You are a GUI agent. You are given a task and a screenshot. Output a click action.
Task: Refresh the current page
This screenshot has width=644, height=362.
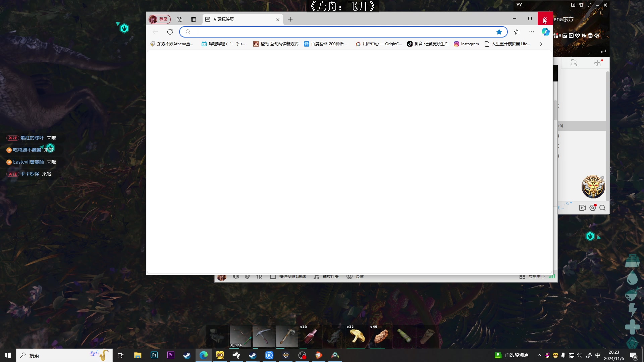[x=170, y=32]
